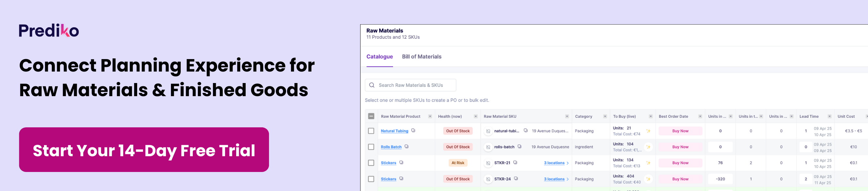Open the Stickers link in the STKR-21 row
The width and height of the screenshot is (868, 191).
388,163
